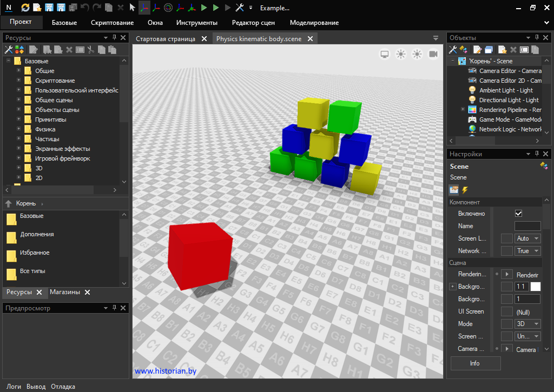The width and height of the screenshot is (554, 392).
Task: Click the colored shapes filter icon in Resources
Action: tap(19, 50)
